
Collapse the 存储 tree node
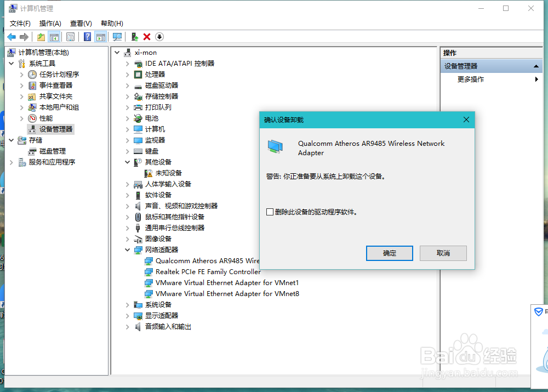coord(11,140)
